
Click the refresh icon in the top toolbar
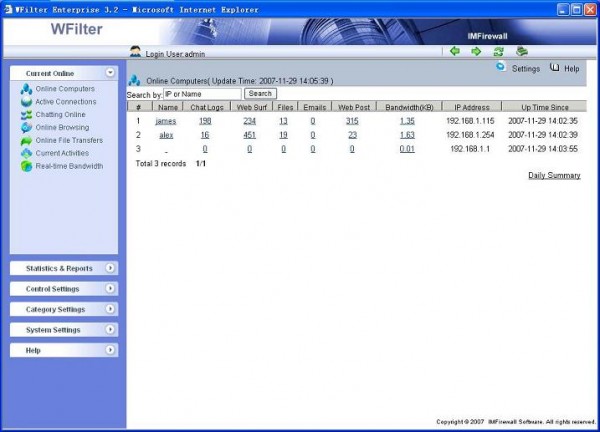[x=498, y=51]
